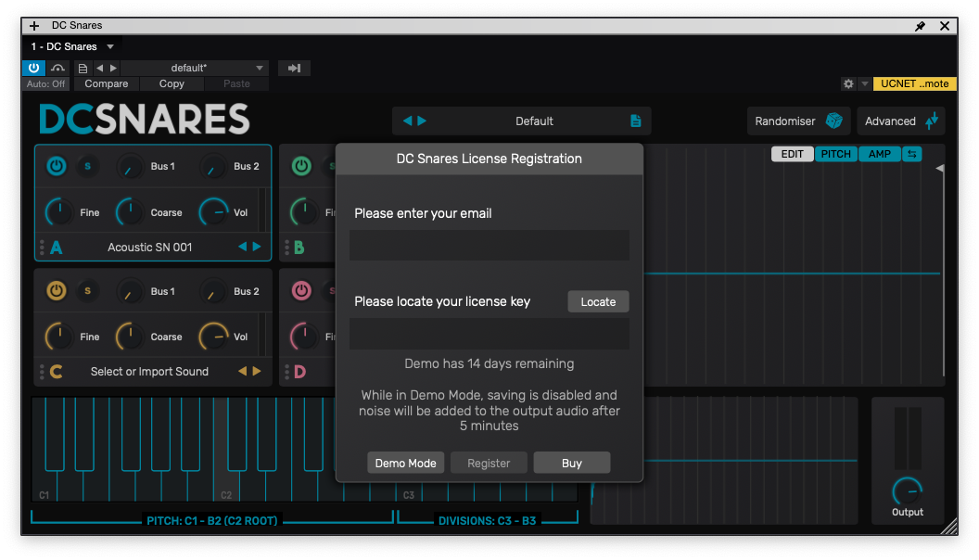The image size is (979, 560).
Task: Open the sidechain routing icon
Action: pyautogui.click(x=58, y=68)
